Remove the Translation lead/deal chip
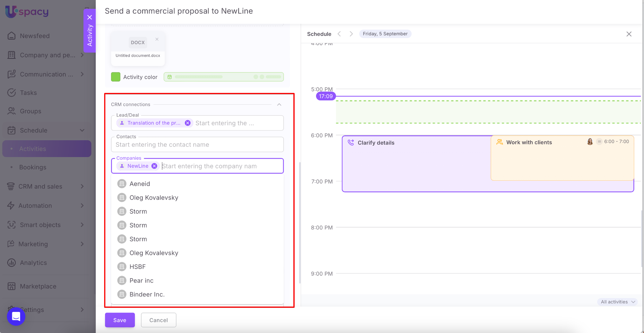 pyautogui.click(x=187, y=123)
